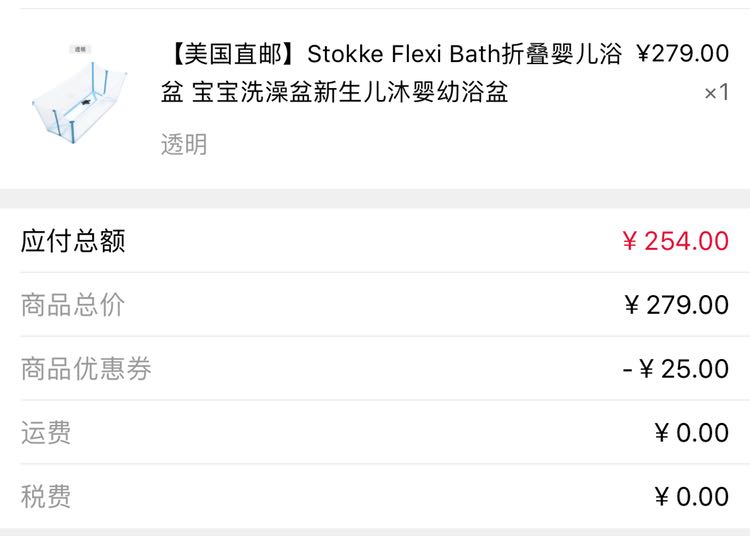The width and height of the screenshot is (750, 536).
Task: Tap title line 宝宝洗澡盆新生儿沐婴幼浴盆
Action: [x=350, y=92]
